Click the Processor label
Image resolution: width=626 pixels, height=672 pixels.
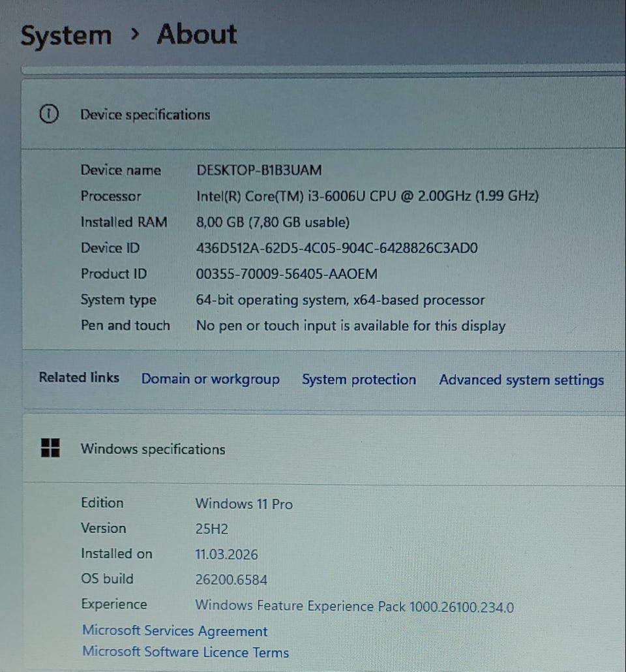click(x=111, y=196)
